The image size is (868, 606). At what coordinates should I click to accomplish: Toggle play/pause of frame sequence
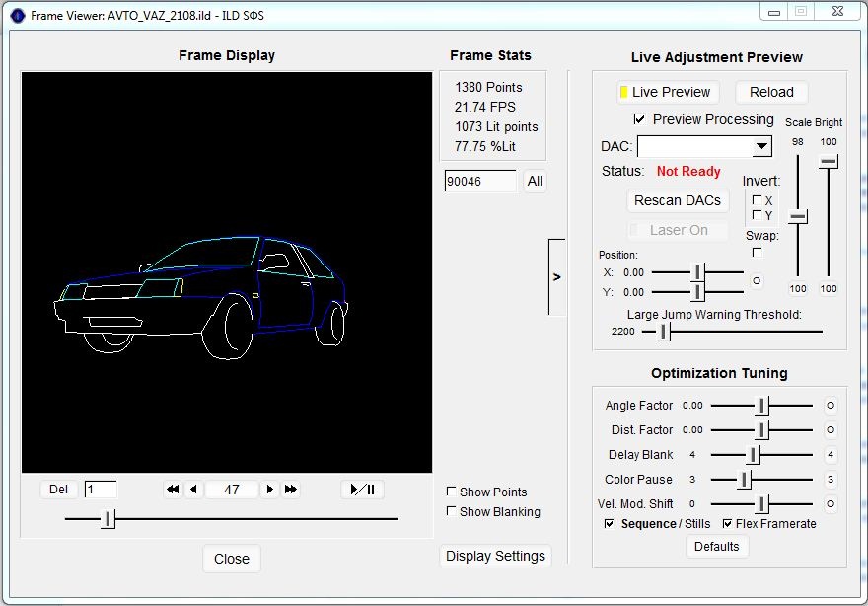tap(363, 490)
